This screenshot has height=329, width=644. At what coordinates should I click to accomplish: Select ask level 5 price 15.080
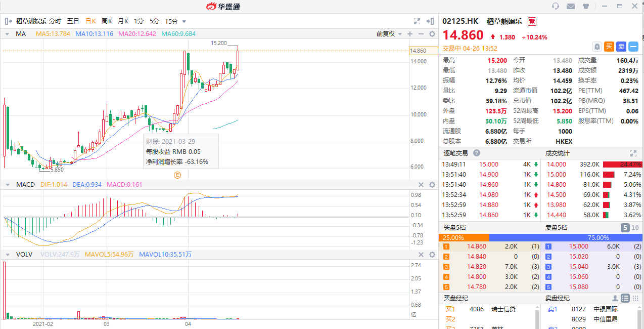tap(579, 286)
